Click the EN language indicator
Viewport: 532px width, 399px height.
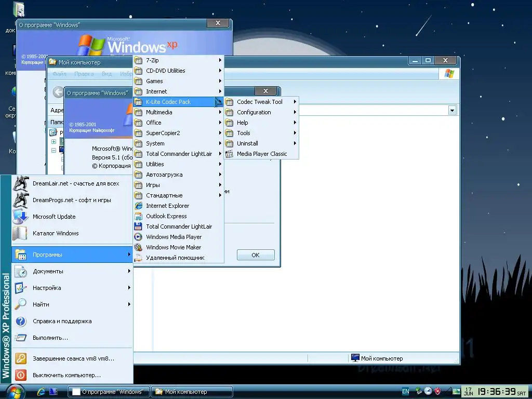pos(405,391)
